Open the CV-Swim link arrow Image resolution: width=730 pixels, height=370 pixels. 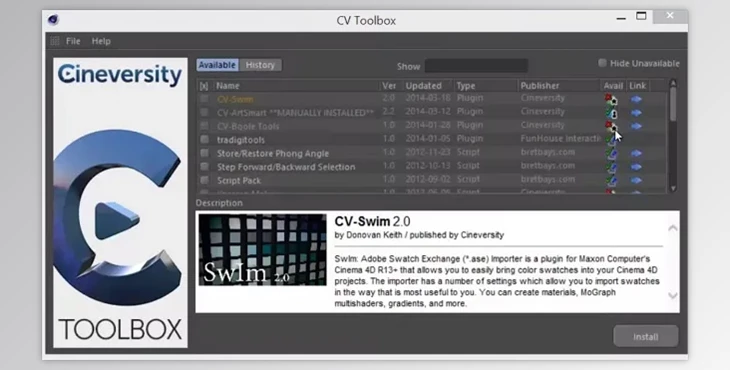click(636, 99)
